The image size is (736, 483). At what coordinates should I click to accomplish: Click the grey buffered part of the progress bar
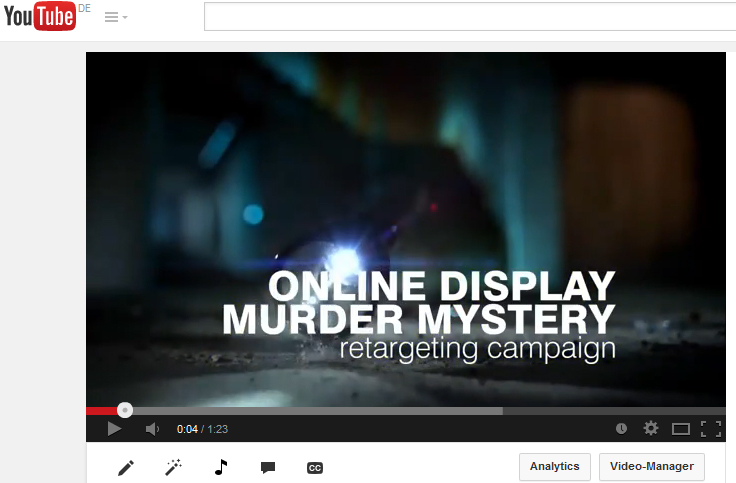click(x=320, y=410)
